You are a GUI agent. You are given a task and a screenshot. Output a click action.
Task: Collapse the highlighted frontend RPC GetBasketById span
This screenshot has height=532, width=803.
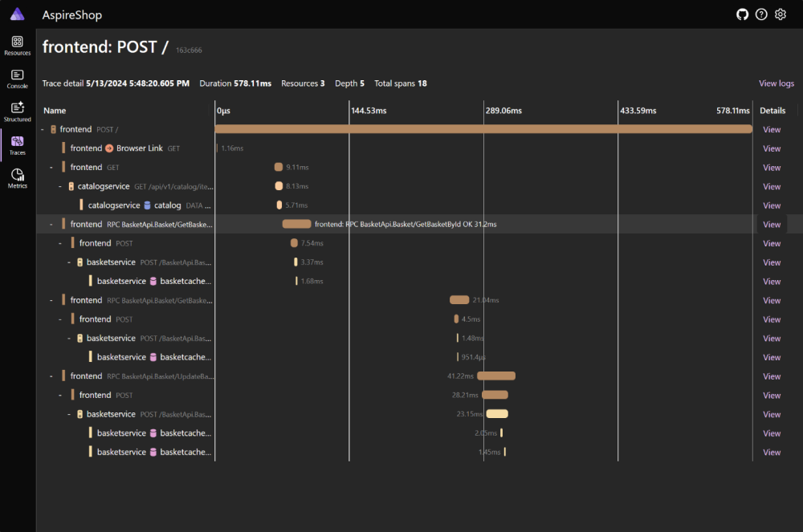pyautogui.click(x=51, y=224)
